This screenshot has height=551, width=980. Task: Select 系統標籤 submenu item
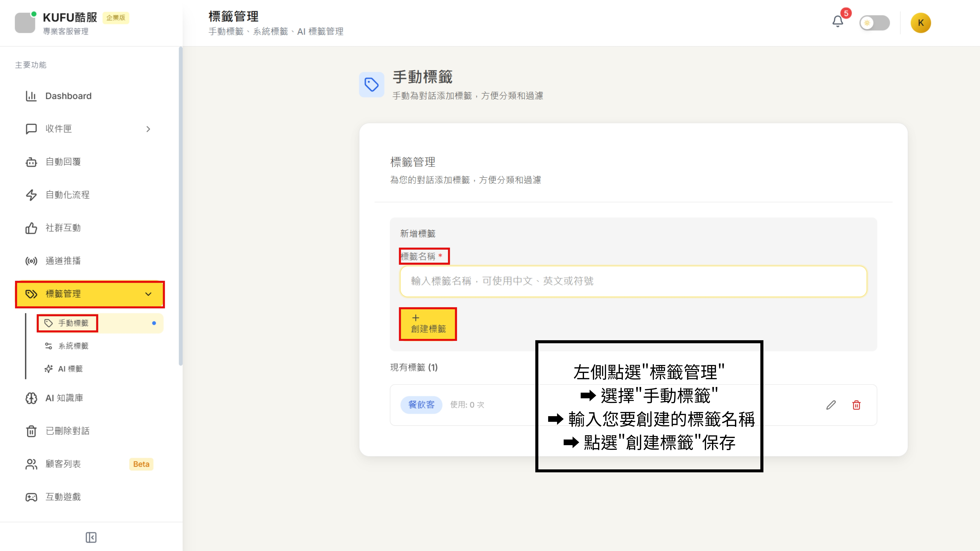pos(73,346)
